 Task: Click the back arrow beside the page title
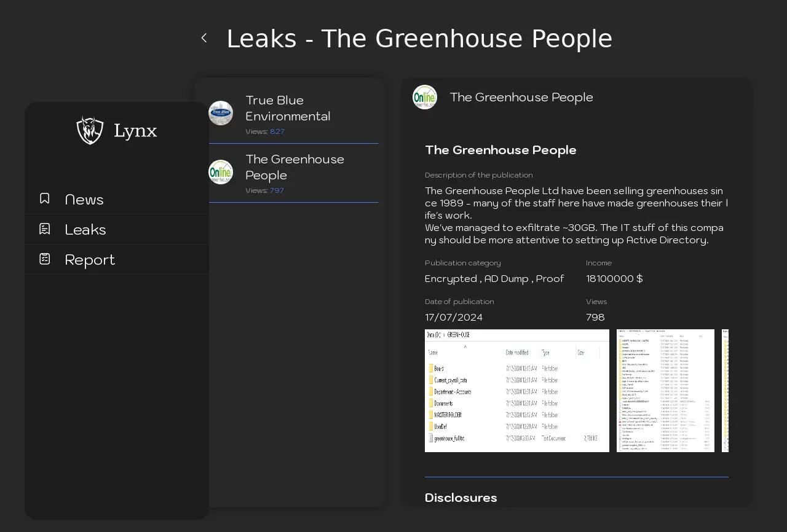point(204,38)
